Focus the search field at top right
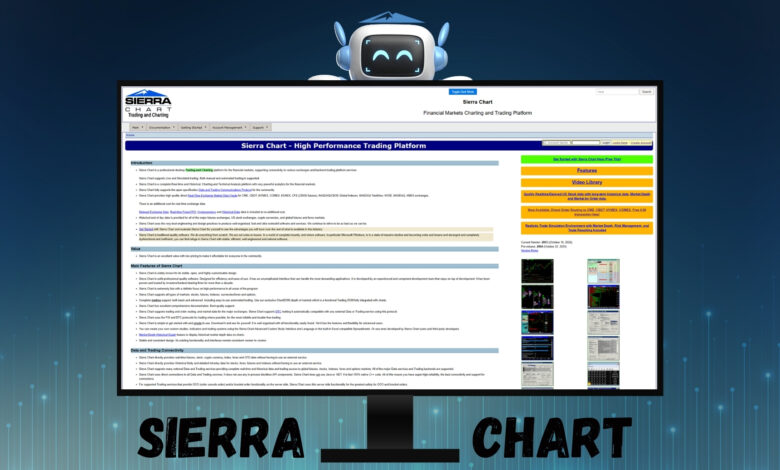 (x=617, y=92)
